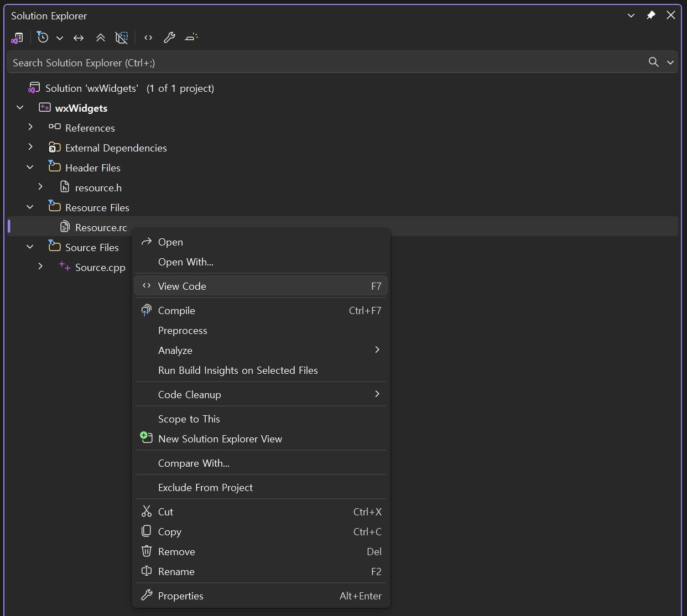
Task: Choose Preprocess from context menu
Action: pyautogui.click(x=261, y=331)
